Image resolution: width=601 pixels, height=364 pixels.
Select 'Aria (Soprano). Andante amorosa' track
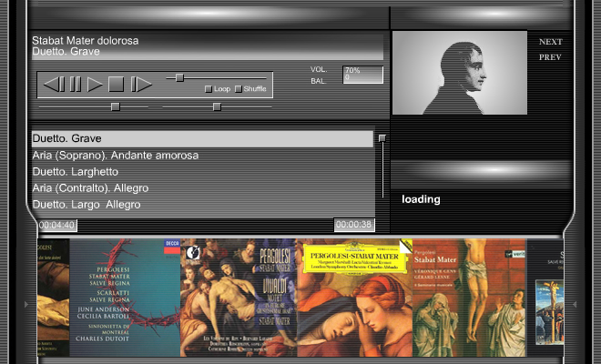[x=202, y=156]
